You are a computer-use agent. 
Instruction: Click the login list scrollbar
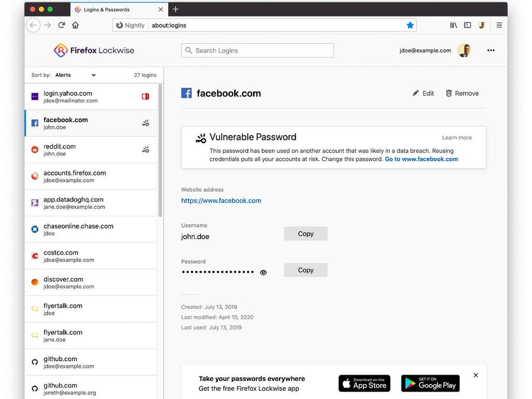(x=160, y=151)
